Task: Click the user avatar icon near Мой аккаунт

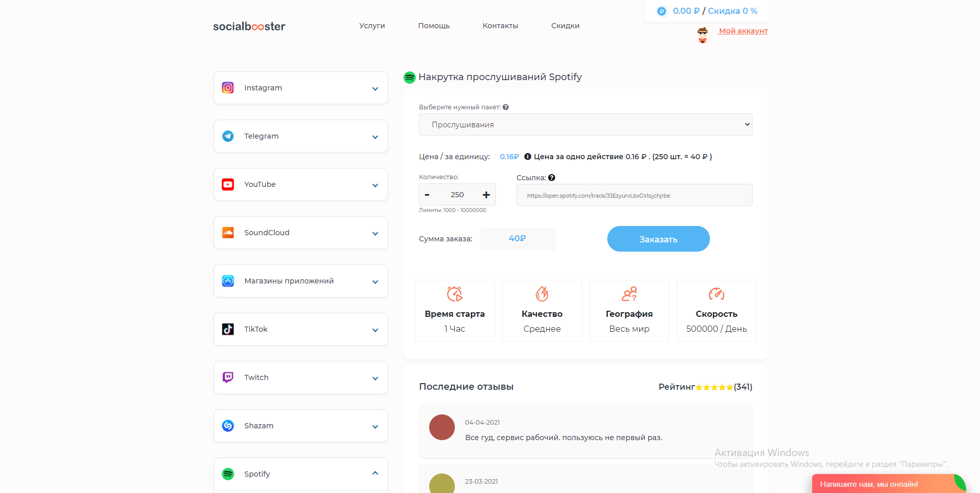Action: [x=703, y=35]
